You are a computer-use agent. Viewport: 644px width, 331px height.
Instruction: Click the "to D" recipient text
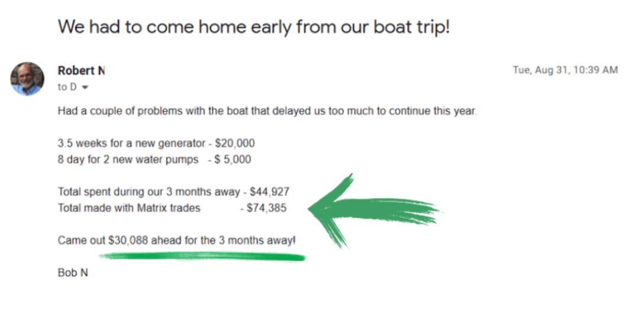click(x=67, y=87)
